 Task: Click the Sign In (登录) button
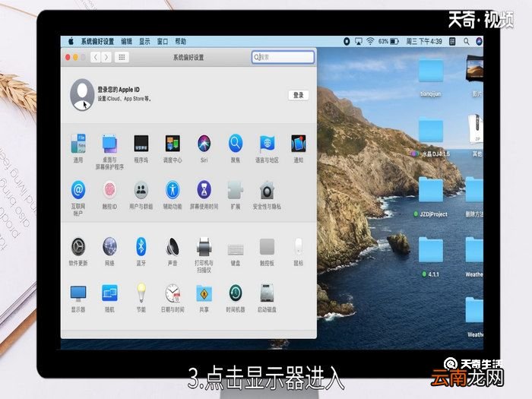point(299,95)
